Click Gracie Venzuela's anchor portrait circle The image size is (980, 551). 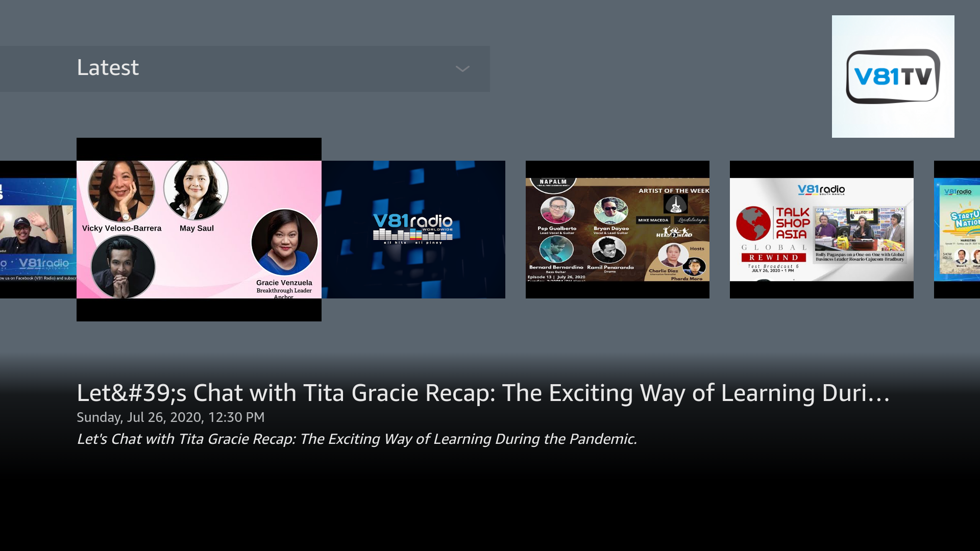284,244
